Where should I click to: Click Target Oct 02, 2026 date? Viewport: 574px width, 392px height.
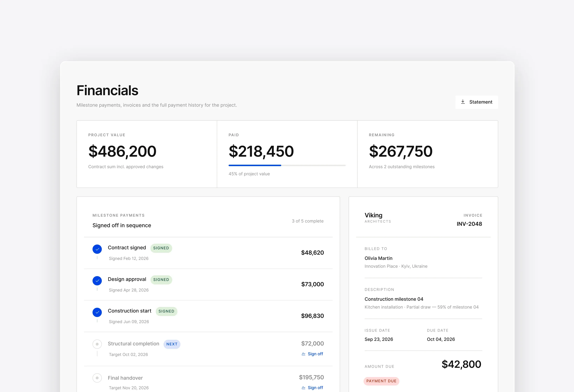[128, 355]
